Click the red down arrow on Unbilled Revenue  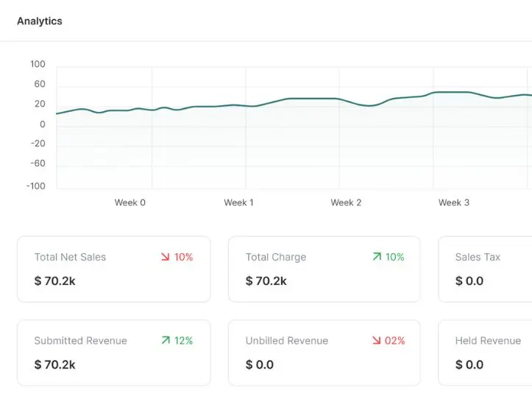pos(377,340)
